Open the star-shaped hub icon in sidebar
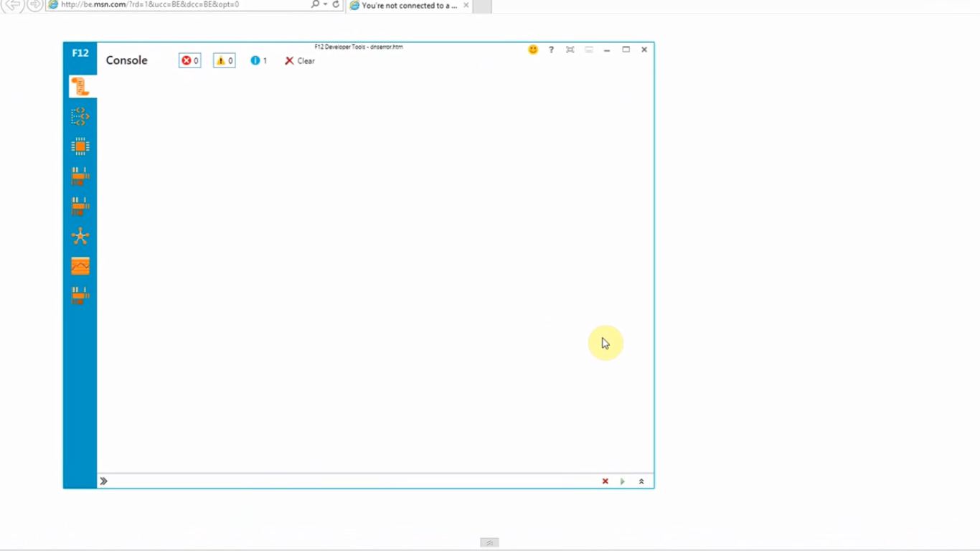980x551 pixels. pos(80,236)
